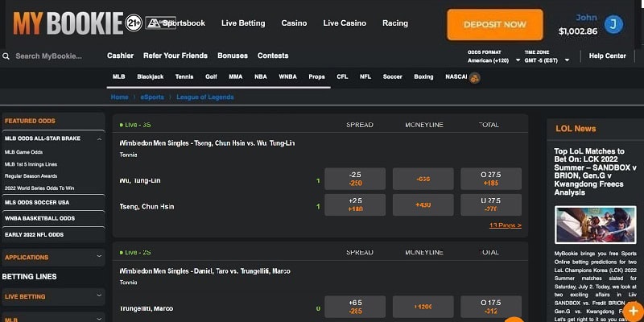Screen dimensions: 644x322
Task: Select the Boxing tab
Action: click(x=423, y=76)
